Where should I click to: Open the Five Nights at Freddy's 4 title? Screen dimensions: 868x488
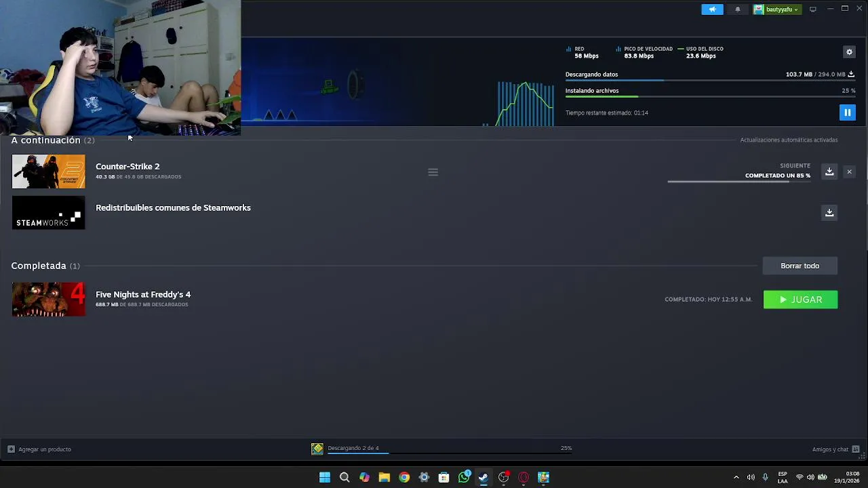coord(143,294)
